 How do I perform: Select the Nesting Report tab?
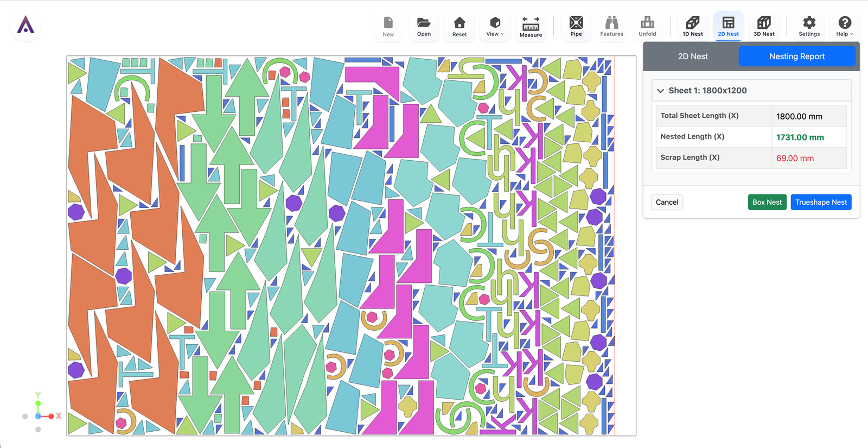pos(797,56)
